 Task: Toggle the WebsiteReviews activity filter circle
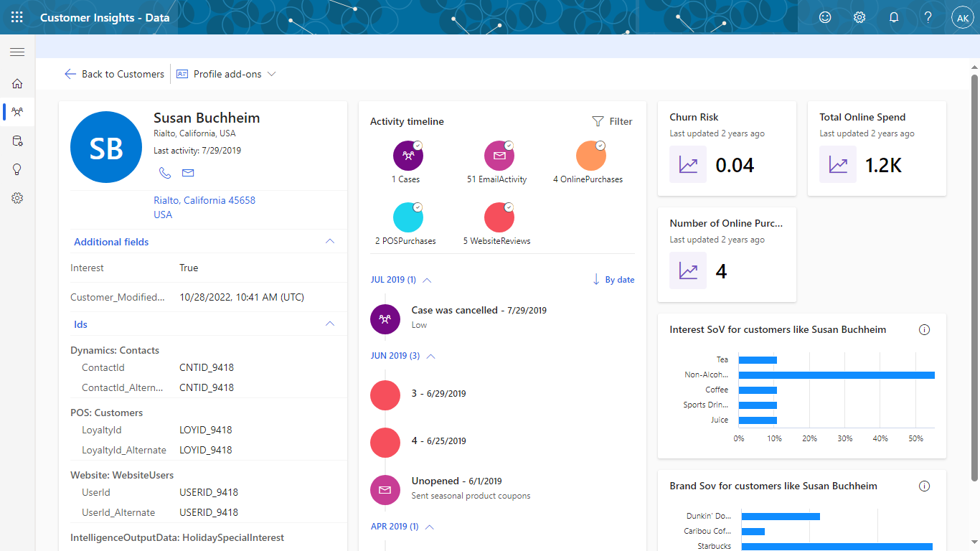(x=498, y=217)
